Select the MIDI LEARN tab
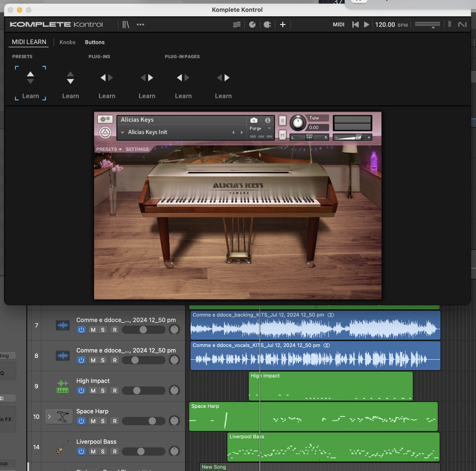Screen dimensions: 476x471 [x=29, y=42]
